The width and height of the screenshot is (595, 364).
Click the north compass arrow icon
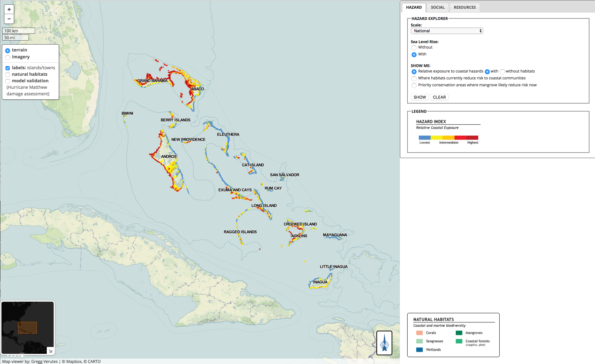tap(384, 343)
